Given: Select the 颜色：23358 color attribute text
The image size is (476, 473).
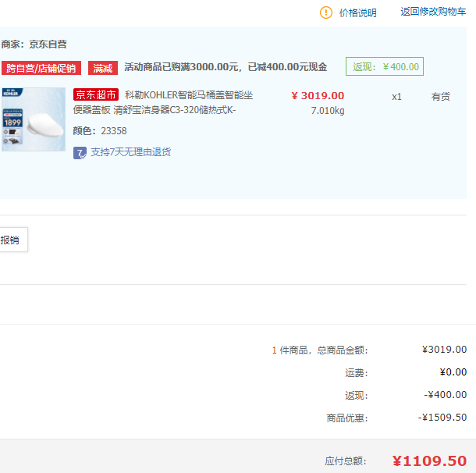Looking at the screenshot, I should (x=100, y=131).
